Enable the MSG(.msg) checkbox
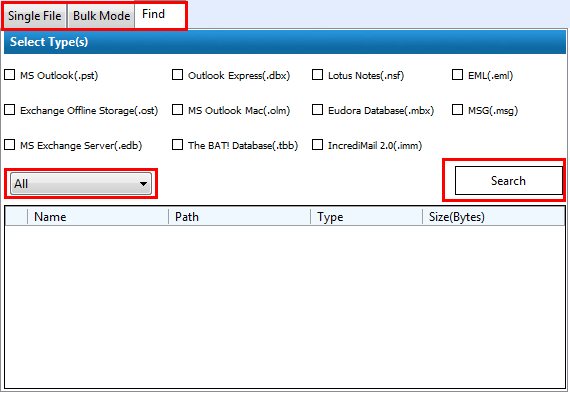The width and height of the screenshot is (570, 393). click(457, 110)
